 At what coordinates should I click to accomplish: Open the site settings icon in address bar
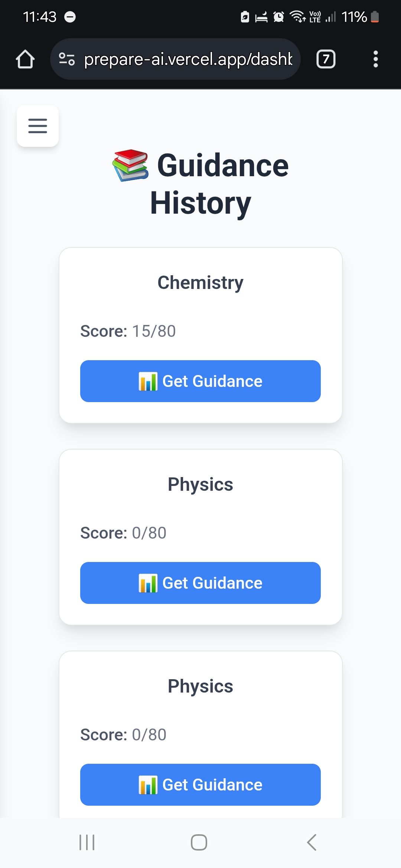point(67,59)
